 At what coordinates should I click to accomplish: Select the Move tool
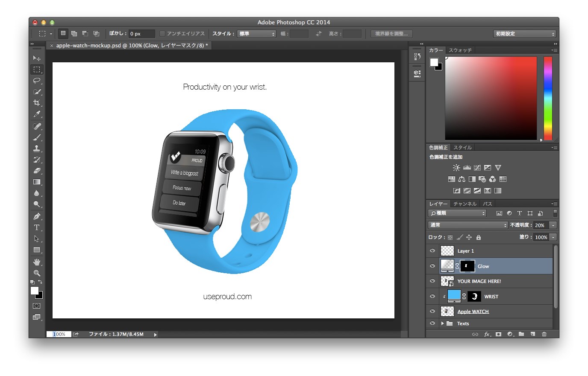point(37,58)
